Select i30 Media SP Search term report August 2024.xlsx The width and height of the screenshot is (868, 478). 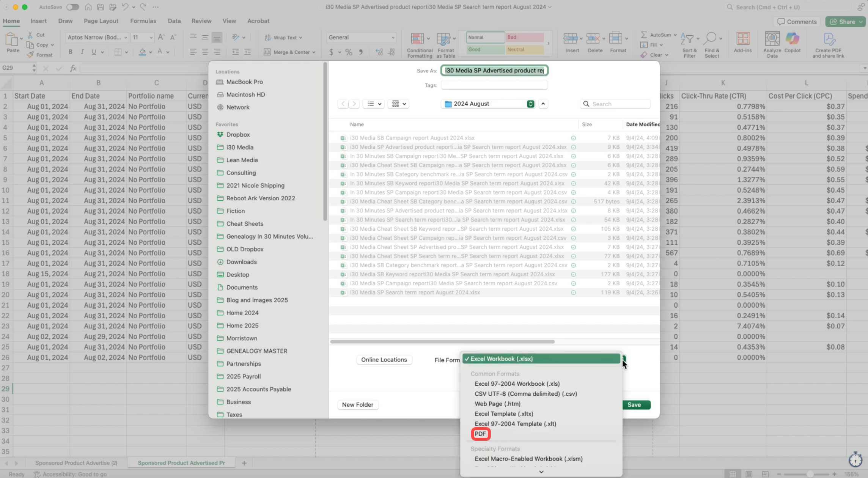coord(415,292)
